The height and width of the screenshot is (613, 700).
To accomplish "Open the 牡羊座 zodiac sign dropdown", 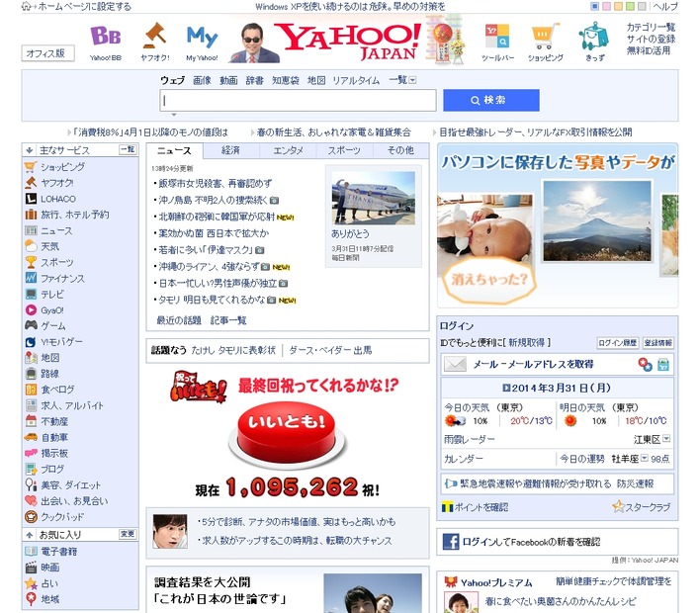I will tap(645, 458).
